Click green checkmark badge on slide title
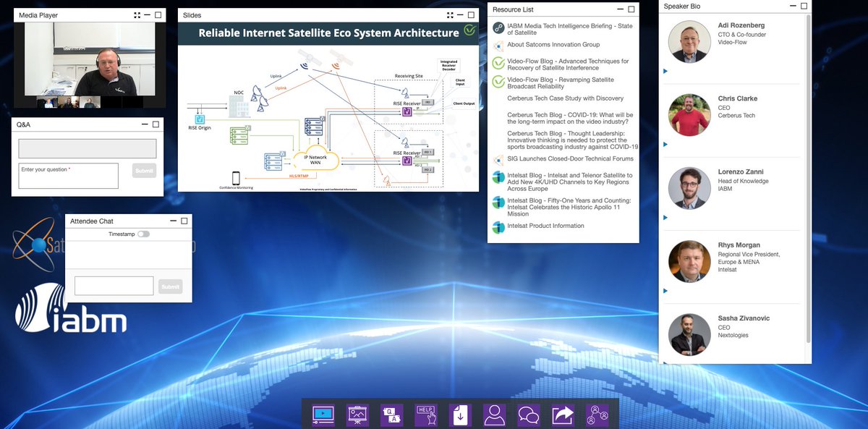The width and height of the screenshot is (868, 429). pos(469,30)
